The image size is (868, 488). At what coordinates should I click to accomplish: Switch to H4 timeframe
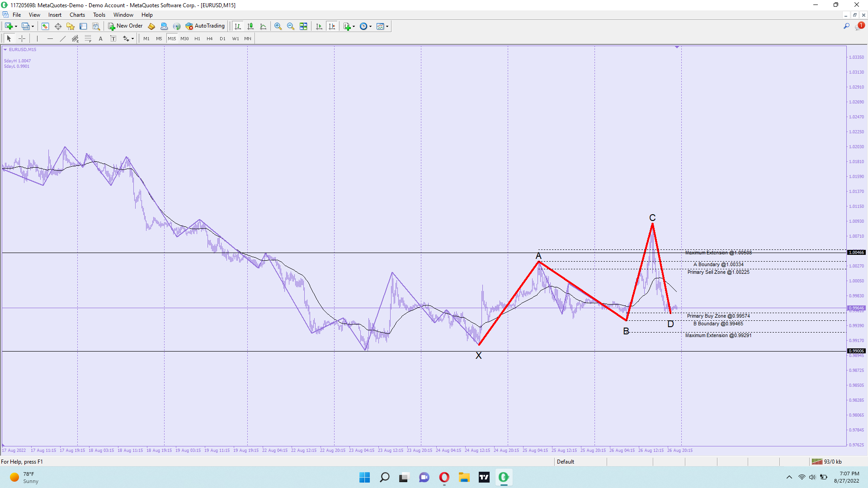pos(210,38)
